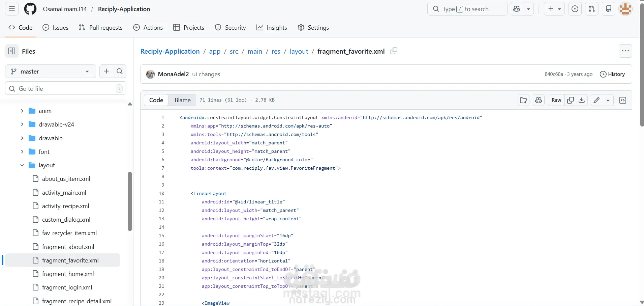Viewport: 644px width, 306px height.
Task: Open OsamaEmam314 owner profile link
Action: 65,9
